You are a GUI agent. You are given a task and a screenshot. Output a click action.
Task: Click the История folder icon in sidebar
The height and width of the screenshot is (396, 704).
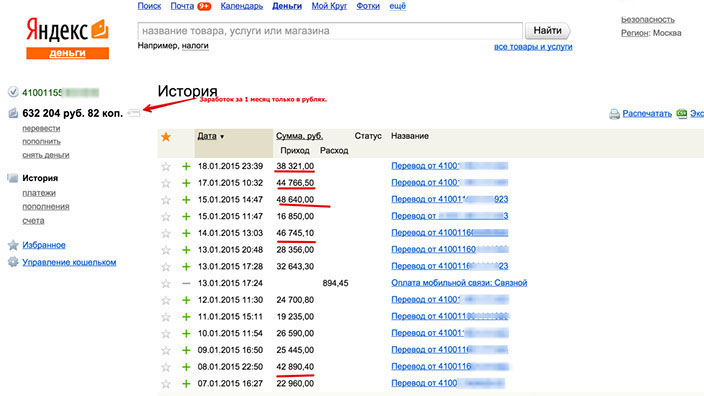pos(13,178)
